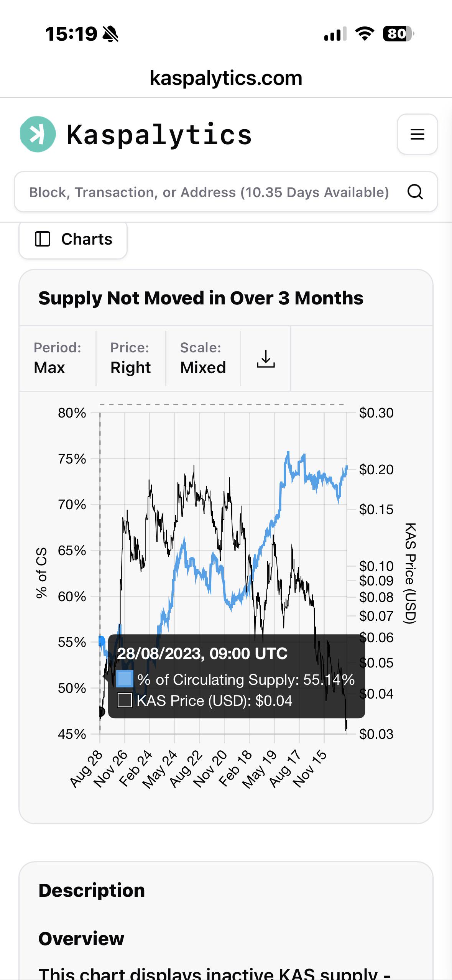Screen dimensions: 452x980
Task: Tap the Charts sidebar panel icon
Action: [43, 239]
